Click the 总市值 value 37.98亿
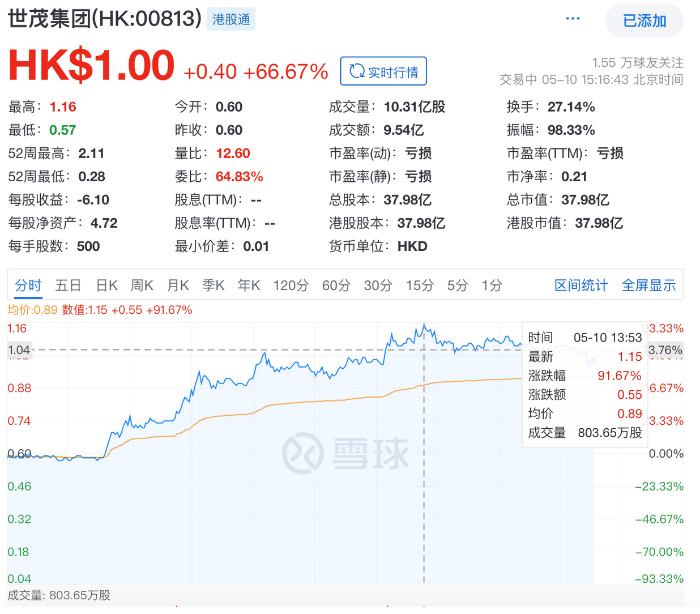The image size is (700, 614). [x=586, y=200]
